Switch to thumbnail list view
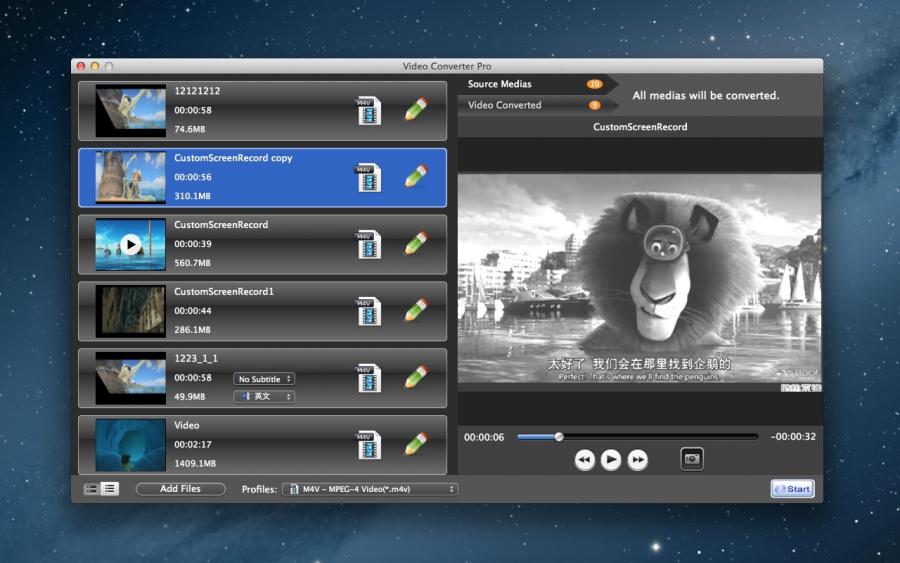Screen dimensions: 900x563 (92, 489)
